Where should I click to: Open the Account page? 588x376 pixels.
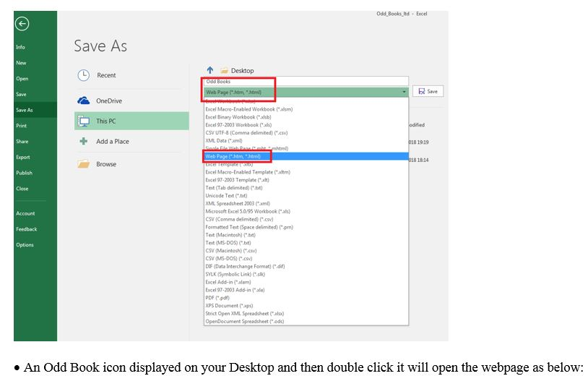click(25, 213)
